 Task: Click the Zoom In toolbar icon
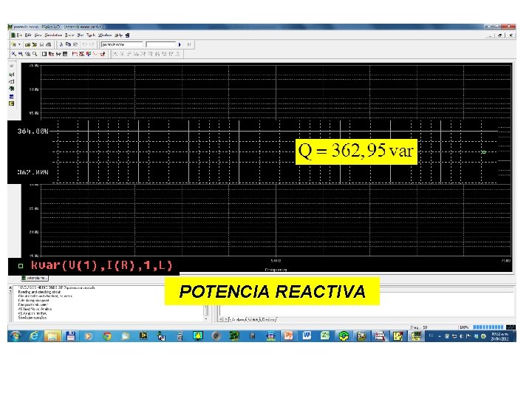click(x=13, y=54)
